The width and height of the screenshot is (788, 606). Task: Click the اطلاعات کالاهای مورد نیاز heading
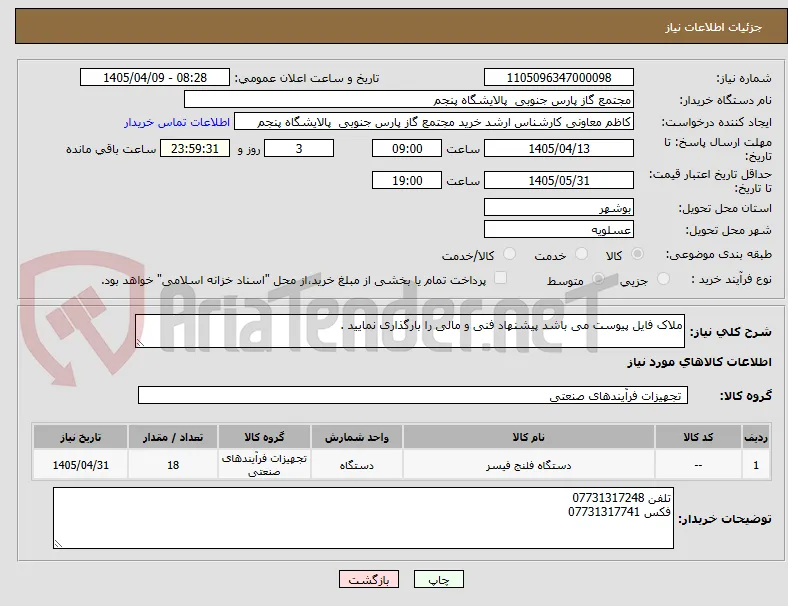700,362
